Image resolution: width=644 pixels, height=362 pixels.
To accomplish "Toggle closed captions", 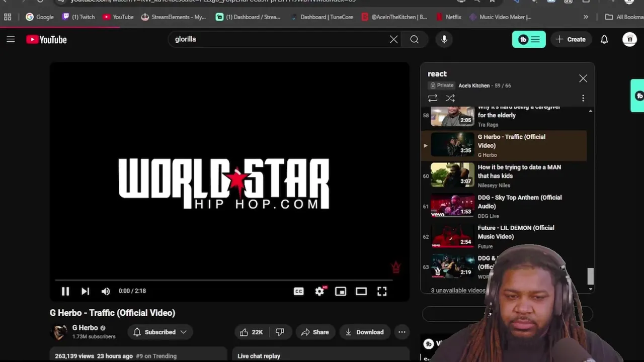I will click(299, 291).
